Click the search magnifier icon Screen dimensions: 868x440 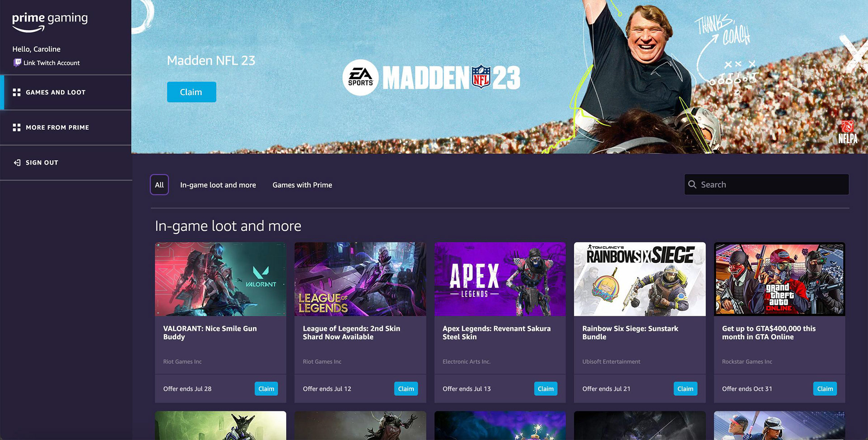pos(692,184)
